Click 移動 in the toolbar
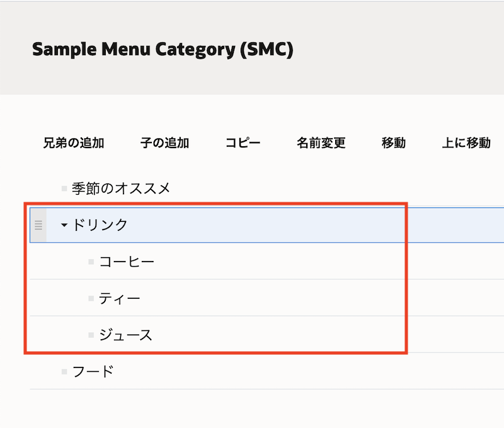 pyautogui.click(x=394, y=143)
